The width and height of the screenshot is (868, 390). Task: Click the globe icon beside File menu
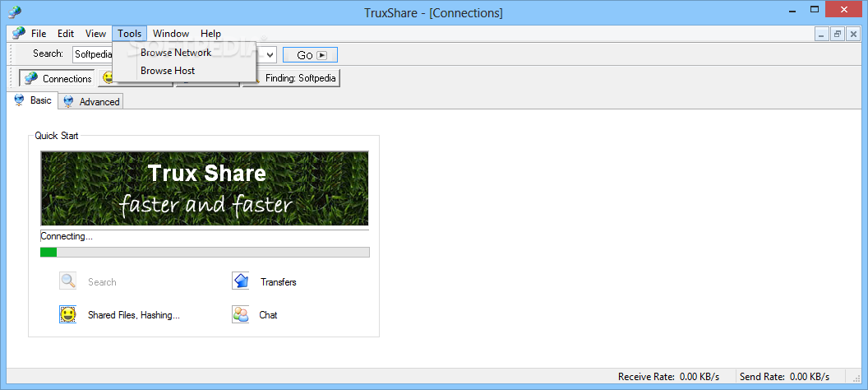coord(18,33)
